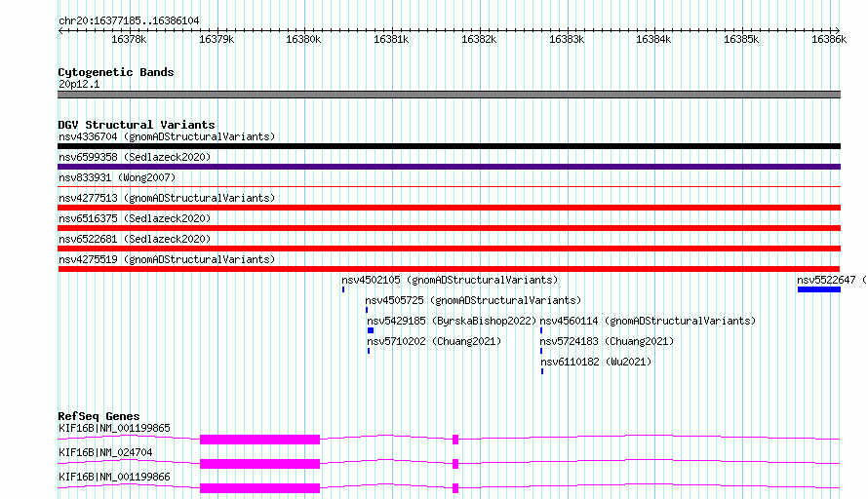Click the Cytogenetic Bands track title
The width and height of the screenshot is (868, 499).
tap(116, 72)
